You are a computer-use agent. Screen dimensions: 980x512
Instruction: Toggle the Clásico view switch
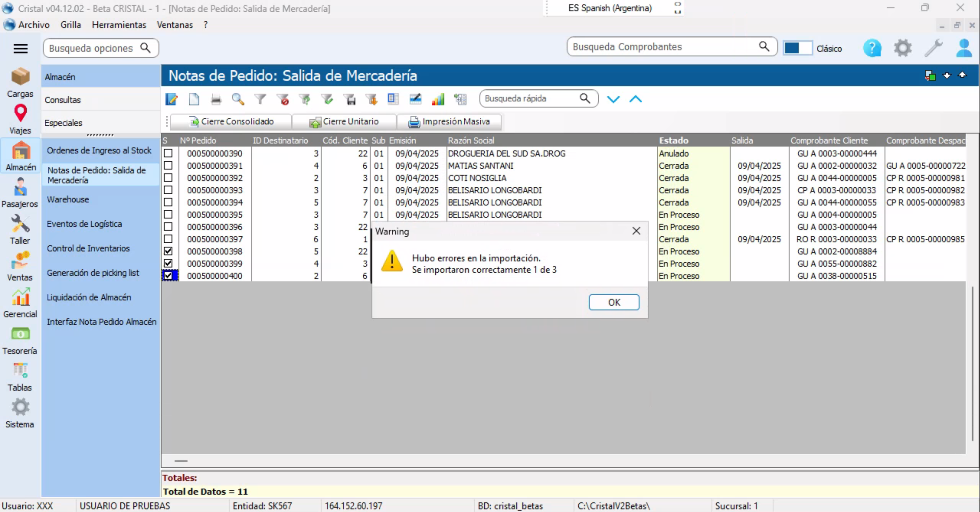pyautogui.click(x=798, y=48)
